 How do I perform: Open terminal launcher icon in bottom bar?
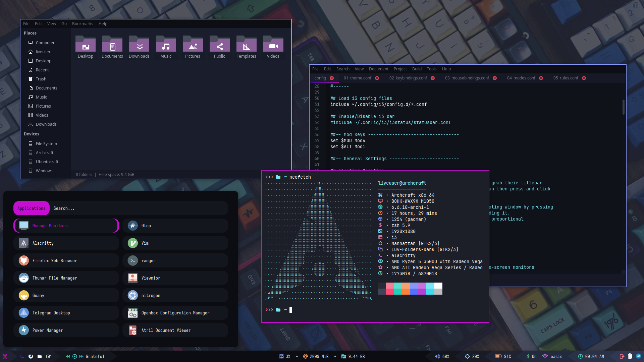coord(22,356)
